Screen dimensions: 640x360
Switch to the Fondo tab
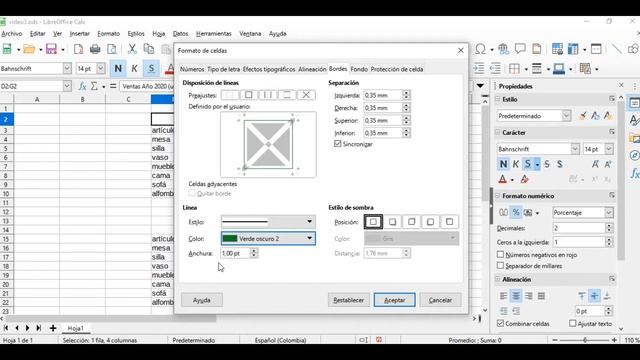coord(359,69)
